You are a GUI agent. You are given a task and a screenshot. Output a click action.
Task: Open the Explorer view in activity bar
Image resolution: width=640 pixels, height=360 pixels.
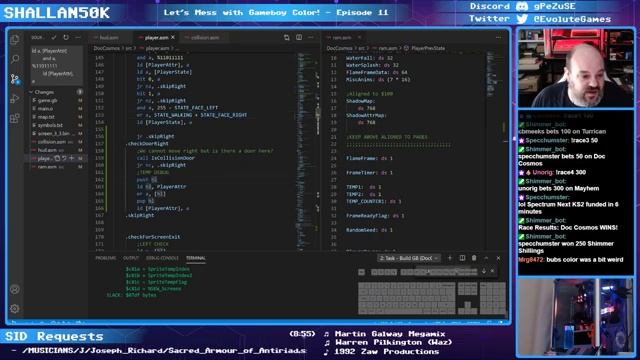pyautogui.click(x=15, y=40)
